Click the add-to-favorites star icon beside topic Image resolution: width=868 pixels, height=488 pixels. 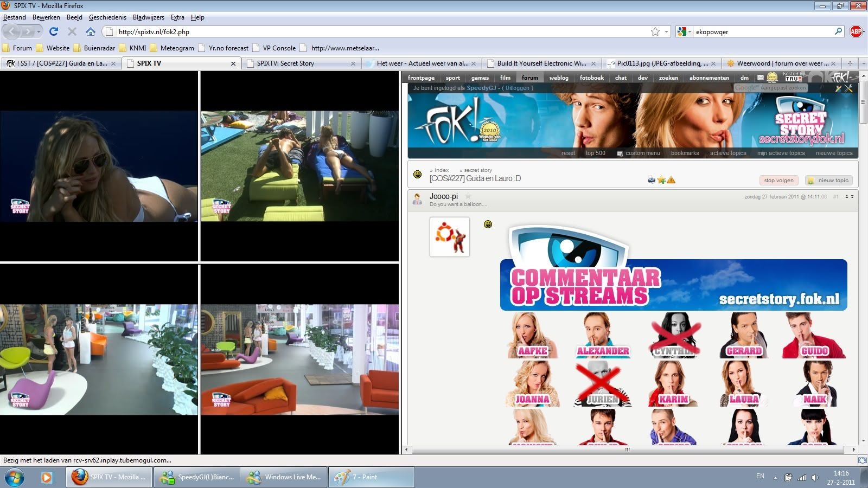[x=661, y=179]
